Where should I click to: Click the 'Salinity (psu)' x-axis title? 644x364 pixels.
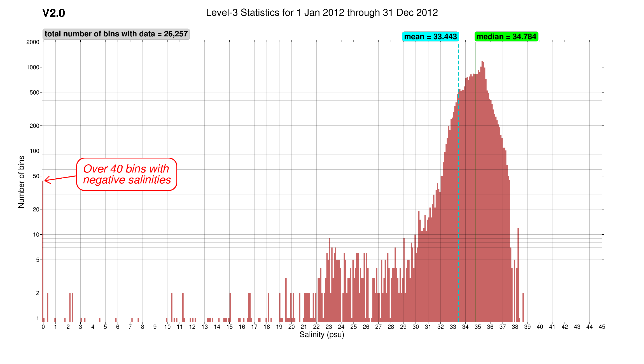coord(322,335)
